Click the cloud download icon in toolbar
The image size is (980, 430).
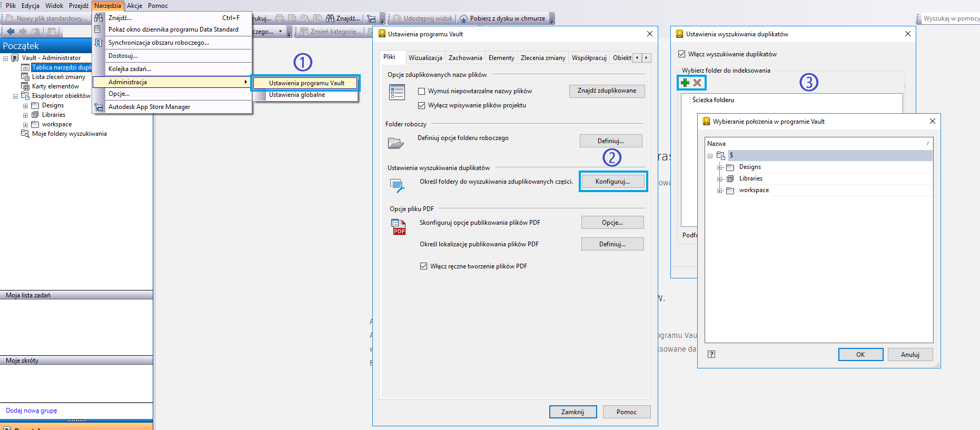[x=463, y=18]
